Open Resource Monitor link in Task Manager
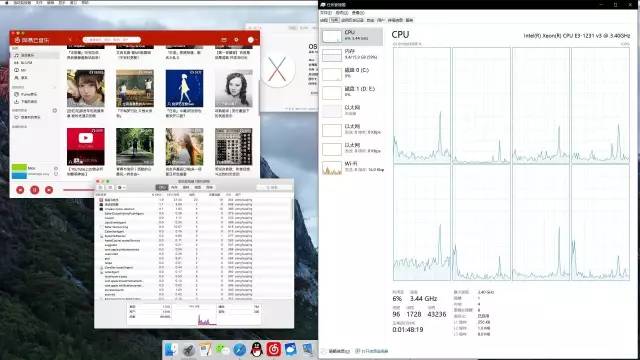Viewport: 640px width, 360px height. point(372,351)
